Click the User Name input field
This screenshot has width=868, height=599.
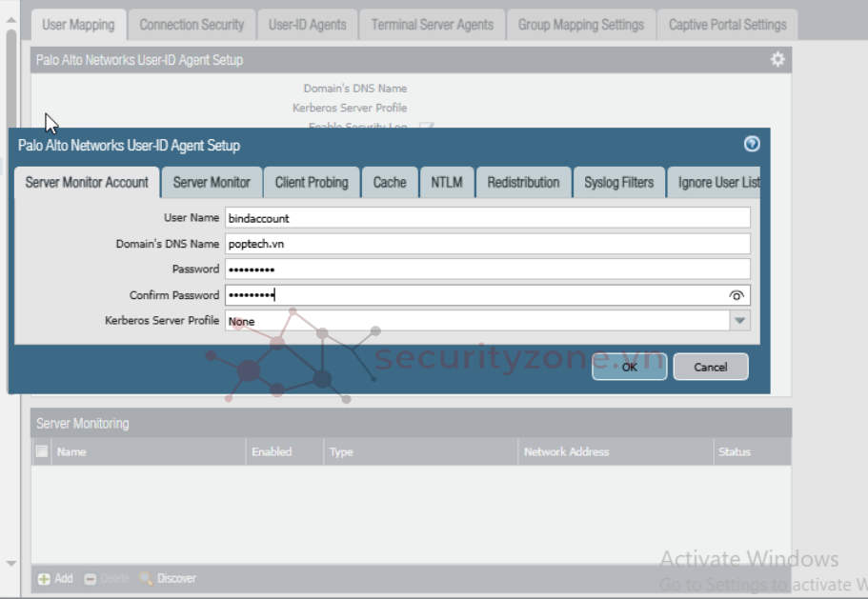(487, 218)
